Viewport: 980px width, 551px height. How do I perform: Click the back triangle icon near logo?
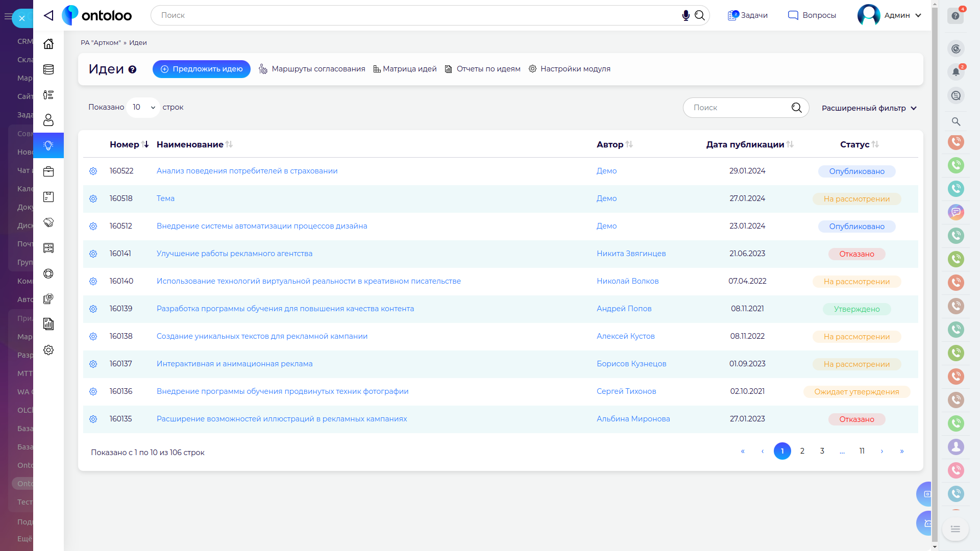coord(48,15)
